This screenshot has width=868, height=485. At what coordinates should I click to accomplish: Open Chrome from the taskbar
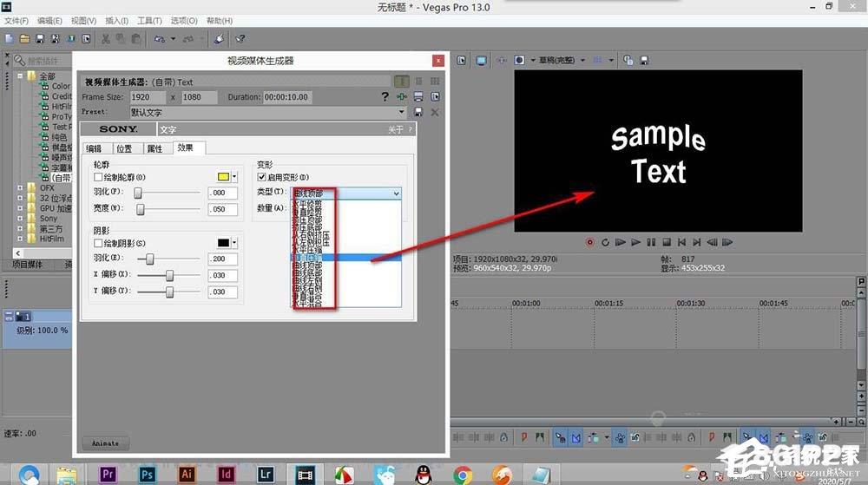pyautogui.click(x=463, y=475)
